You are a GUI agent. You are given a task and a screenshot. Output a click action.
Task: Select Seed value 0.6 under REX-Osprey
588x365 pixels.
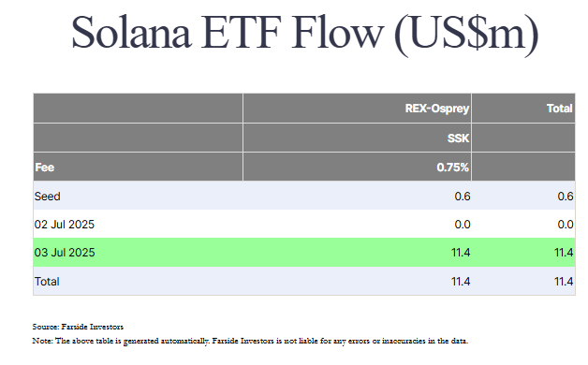463,196
